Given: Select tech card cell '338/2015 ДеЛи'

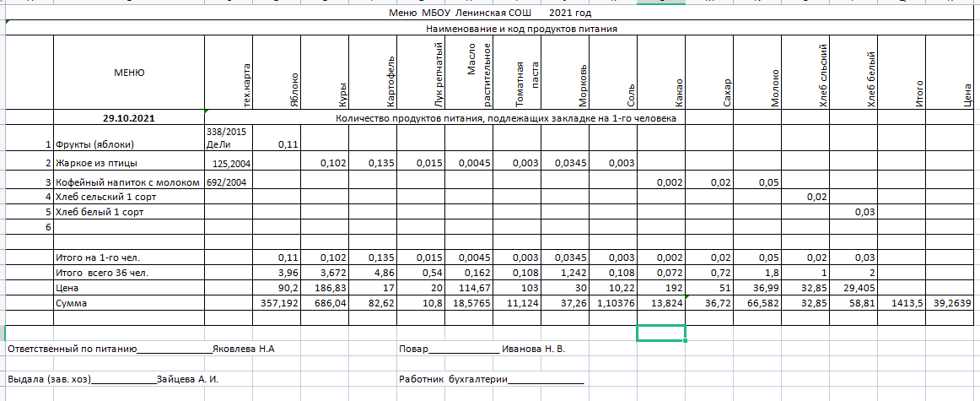Looking at the screenshot, I should tap(229, 138).
